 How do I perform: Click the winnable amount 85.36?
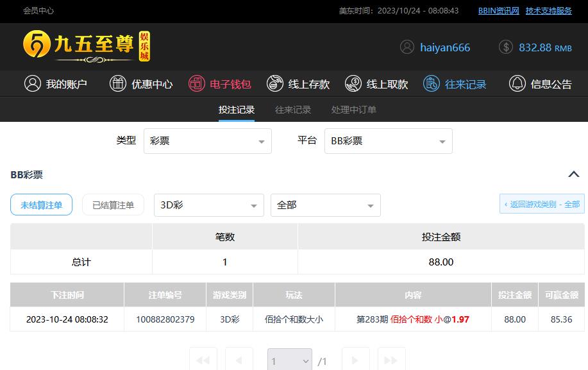click(x=561, y=319)
